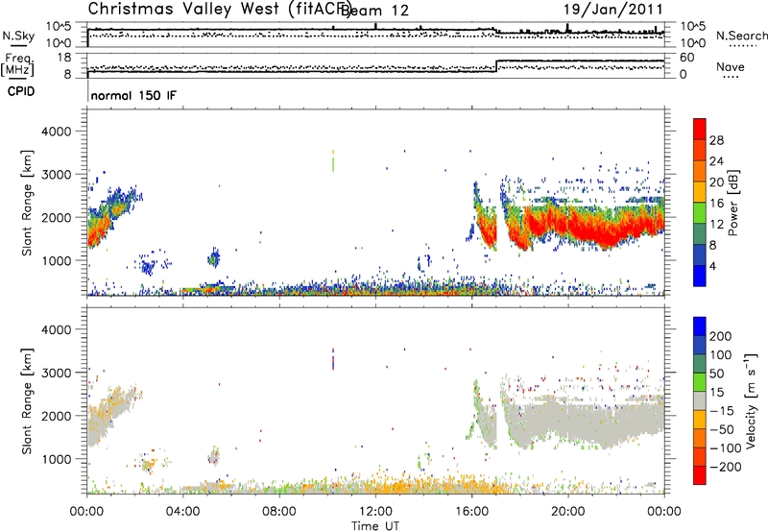This screenshot has width=768, height=532.
Task: Pick the dark green 50–100 m/s velocity swatch
Action: coord(700,364)
